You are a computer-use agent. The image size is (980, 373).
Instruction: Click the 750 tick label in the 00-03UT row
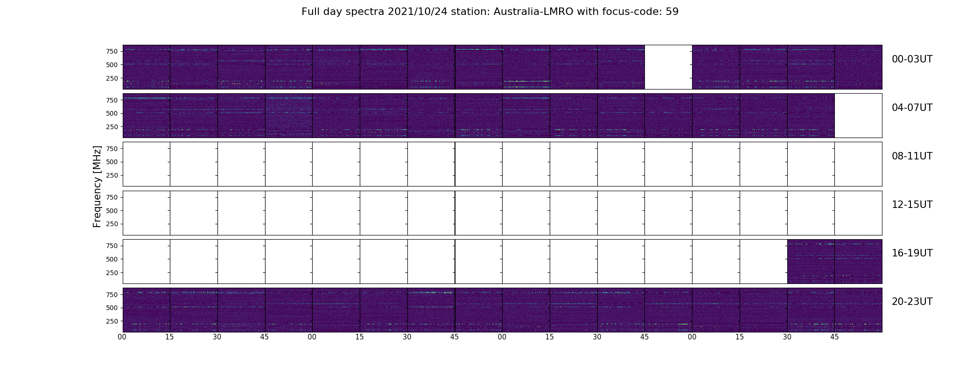(112, 51)
